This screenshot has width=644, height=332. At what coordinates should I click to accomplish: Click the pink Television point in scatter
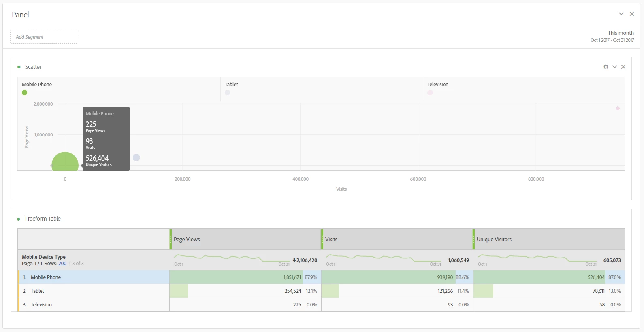(x=618, y=108)
